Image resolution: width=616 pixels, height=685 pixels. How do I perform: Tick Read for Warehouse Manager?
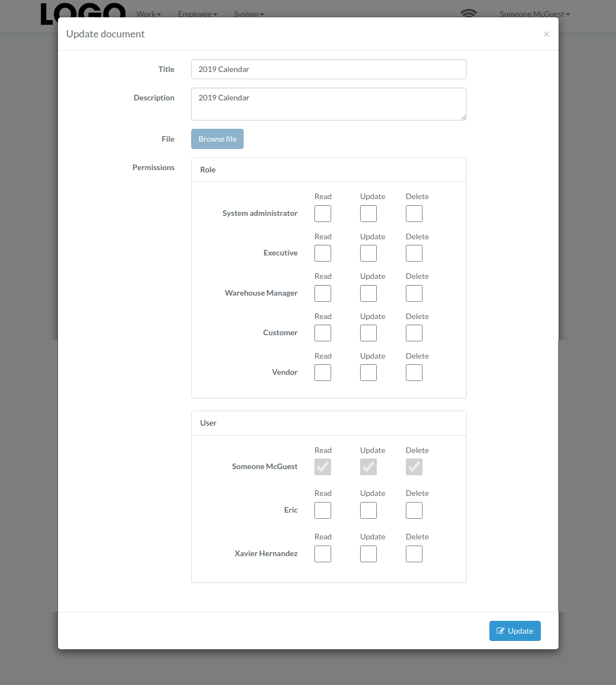pyautogui.click(x=323, y=293)
